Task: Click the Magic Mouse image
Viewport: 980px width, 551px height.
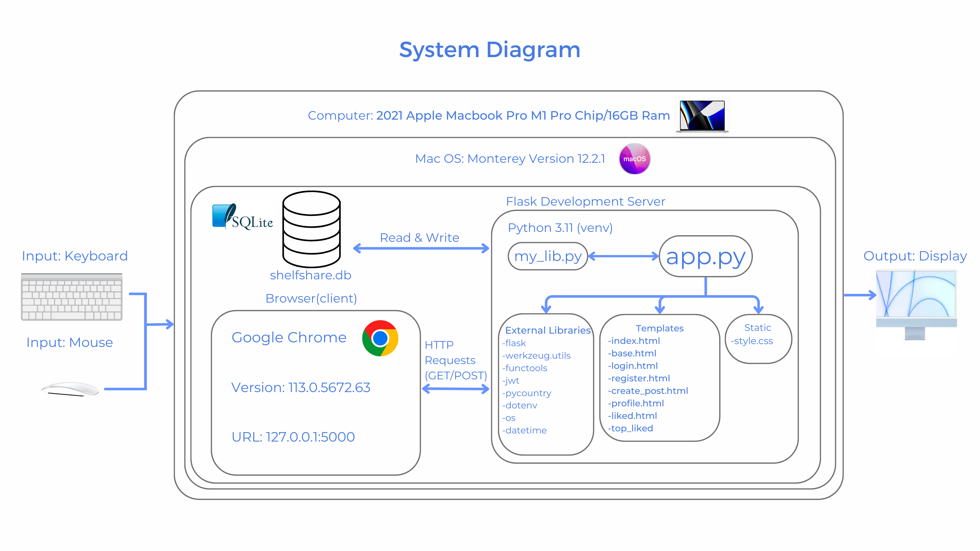Action: 70,389
